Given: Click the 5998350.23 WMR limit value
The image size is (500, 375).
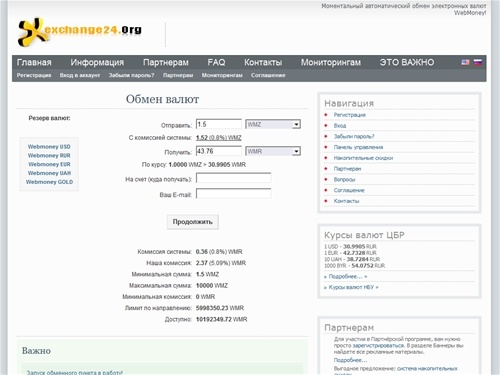Looking at the screenshot, I should (x=220, y=308).
